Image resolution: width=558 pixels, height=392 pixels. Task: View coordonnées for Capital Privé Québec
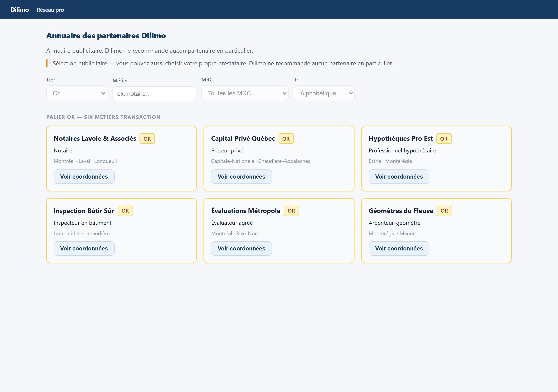[241, 177]
